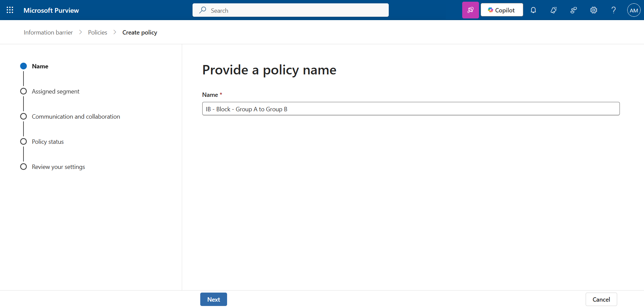The image size is (644, 308).
Task: Click the ringing bell alerts icon
Action: click(x=553, y=10)
